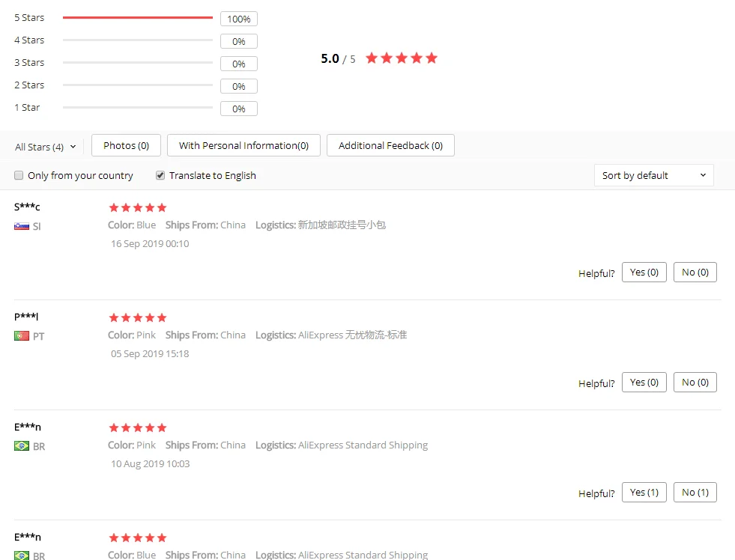Click the 0% box for 1 Star
The height and width of the screenshot is (560, 735).
tap(239, 109)
